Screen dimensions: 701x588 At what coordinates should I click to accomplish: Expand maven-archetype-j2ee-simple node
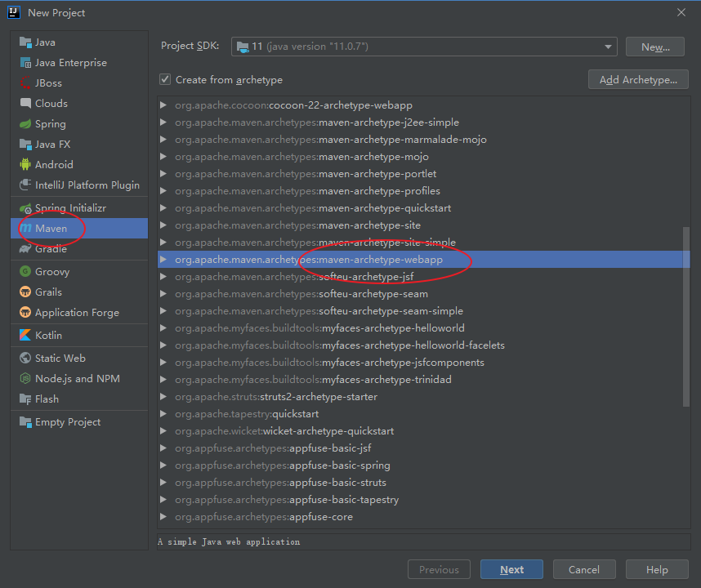pos(163,122)
